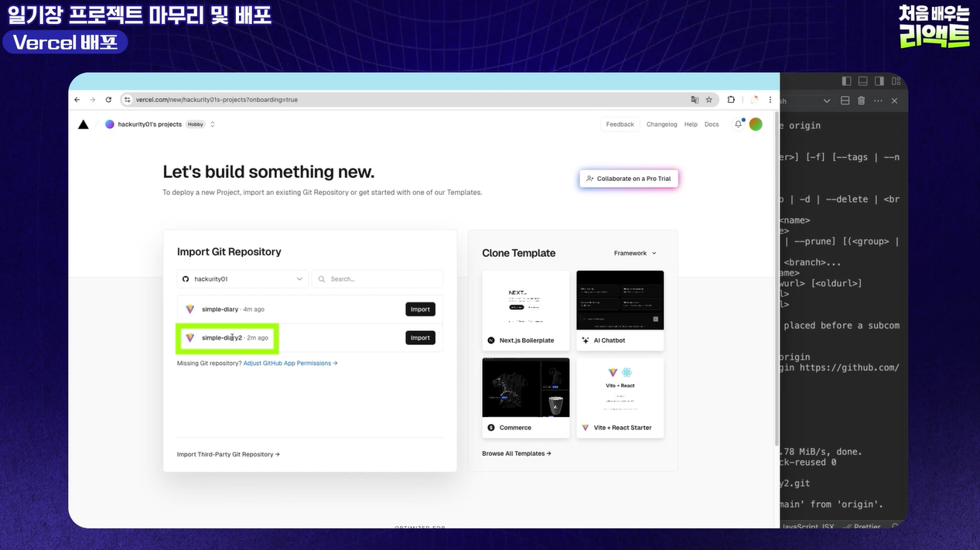This screenshot has width=980, height=550.
Task: Click terminal text 'placed before a subcom'
Action: pyautogui.click(x=842, y=326)
